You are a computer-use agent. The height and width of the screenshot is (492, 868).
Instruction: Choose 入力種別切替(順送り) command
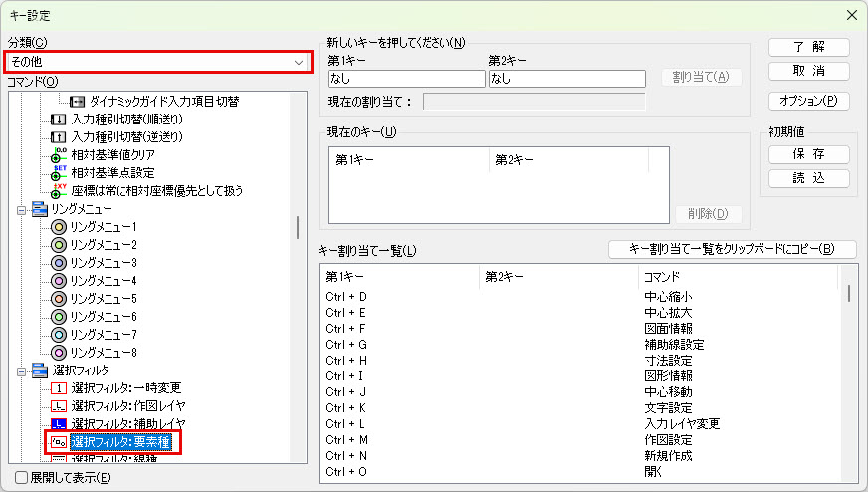[126, 120]
